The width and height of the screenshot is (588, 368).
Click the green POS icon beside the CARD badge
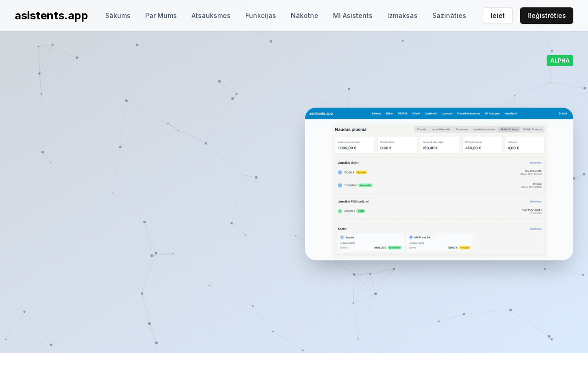point(340,211)
